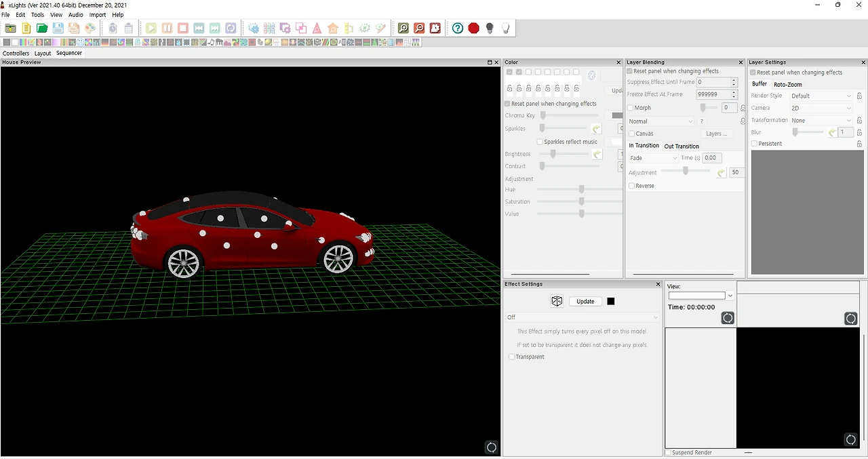Toggle the Persistent checkbox
Viewport: 868px width, 459px height.
(754, 144)
